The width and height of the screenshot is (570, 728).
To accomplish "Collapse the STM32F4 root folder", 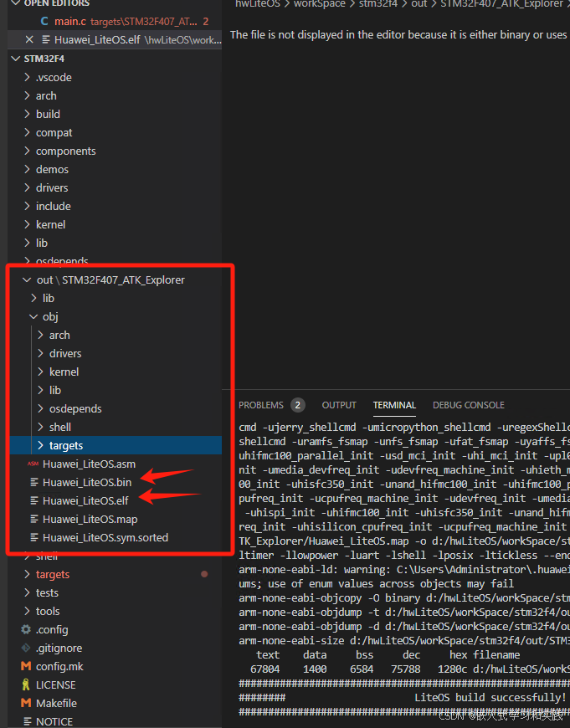I will pyautogui.click(x=16, y=59).
